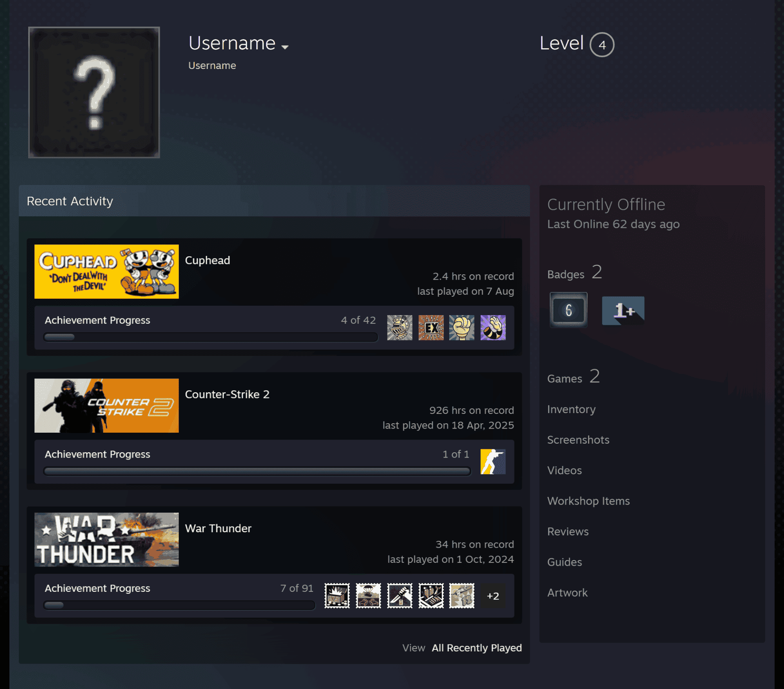Go to Inventory
Screen dimensions: 784x689
[571, 409]
